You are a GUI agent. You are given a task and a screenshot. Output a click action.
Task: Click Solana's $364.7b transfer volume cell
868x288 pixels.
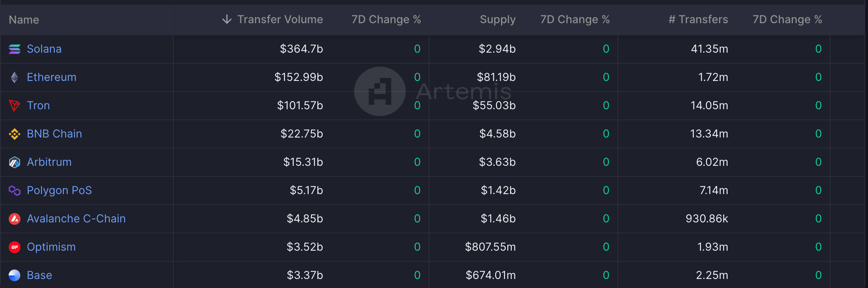point(301,49)
